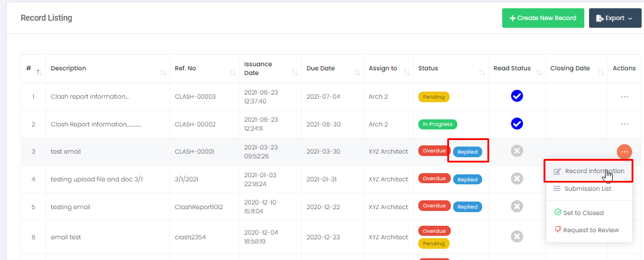Viewport: 644px width, 260px height.
Task: Open actions ellipsis for CLASH-00003 row
Action: click(624, 96)
